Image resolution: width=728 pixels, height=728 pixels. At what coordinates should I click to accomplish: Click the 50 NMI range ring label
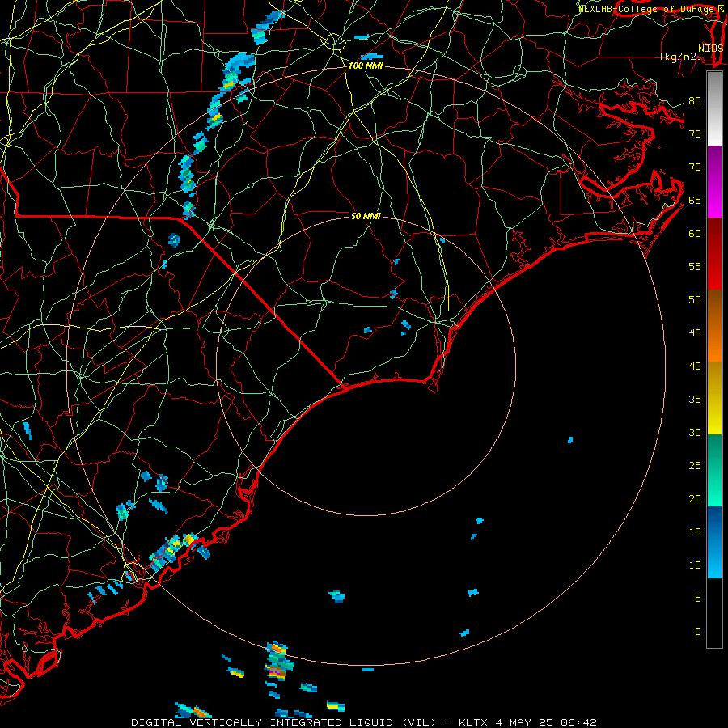(366, 216)
